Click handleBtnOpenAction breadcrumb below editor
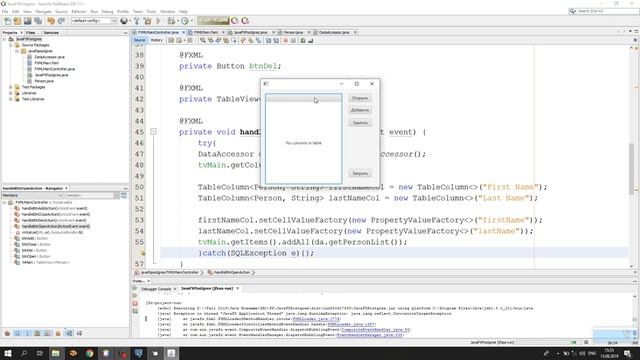Image resolution: width=640 pixels, height=360 pixels. (232, 273)
